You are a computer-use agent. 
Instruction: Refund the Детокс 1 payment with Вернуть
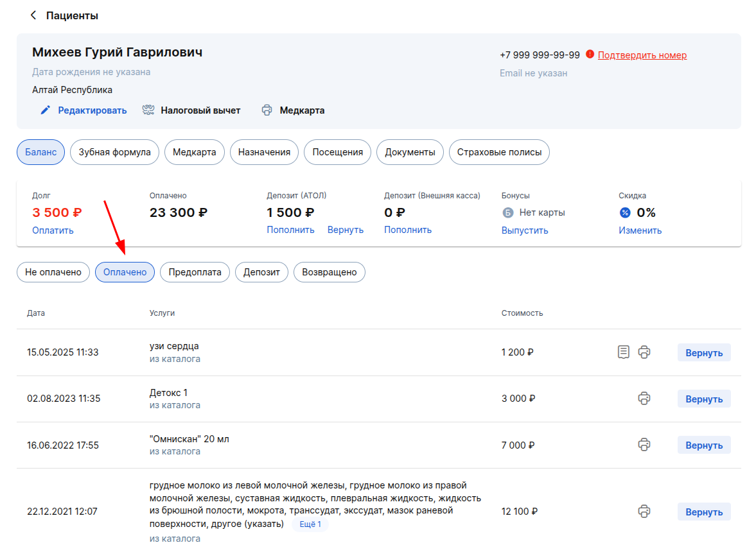[704, 399]
